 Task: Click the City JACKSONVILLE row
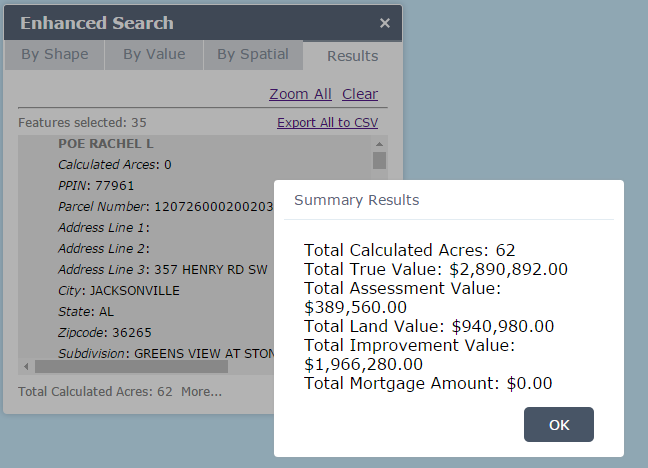point(119,290)
